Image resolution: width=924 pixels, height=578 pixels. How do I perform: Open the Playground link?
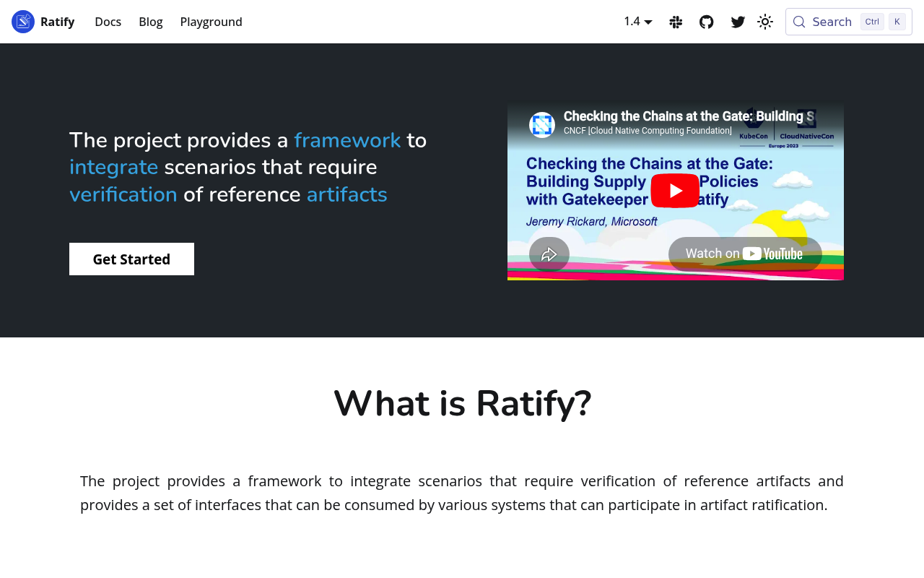212,22
